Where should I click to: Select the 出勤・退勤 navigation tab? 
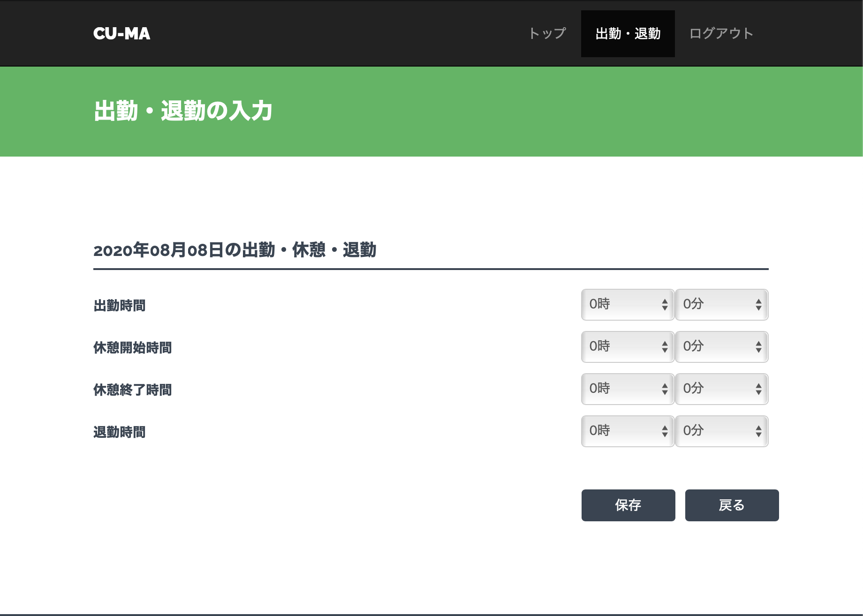pos(628,34)
